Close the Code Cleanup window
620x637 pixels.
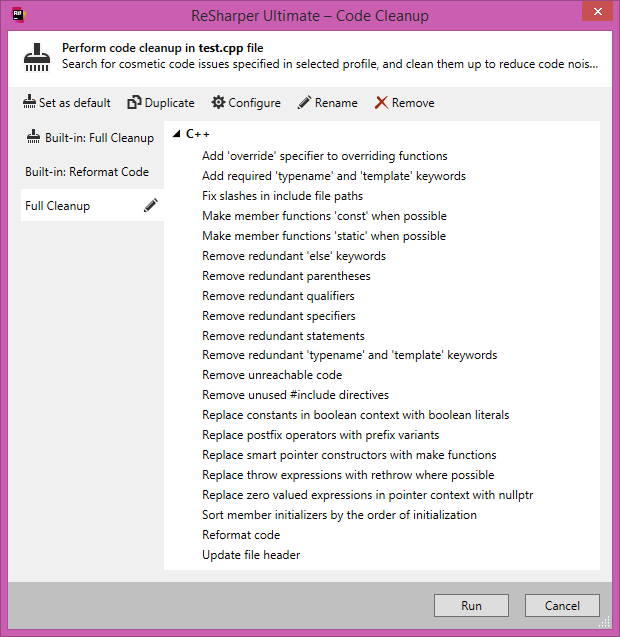click(597, 11)
